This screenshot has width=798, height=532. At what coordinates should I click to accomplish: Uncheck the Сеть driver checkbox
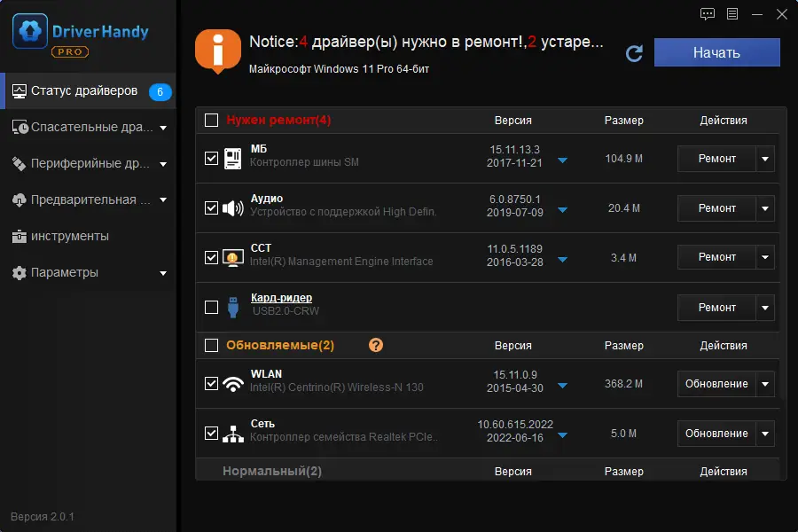point(211,434)
